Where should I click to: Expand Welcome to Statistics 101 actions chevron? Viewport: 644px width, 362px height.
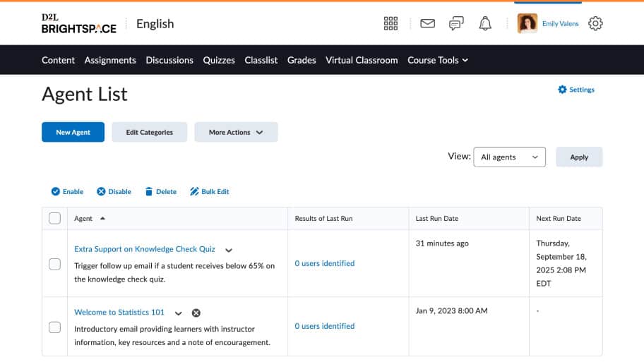178,313
